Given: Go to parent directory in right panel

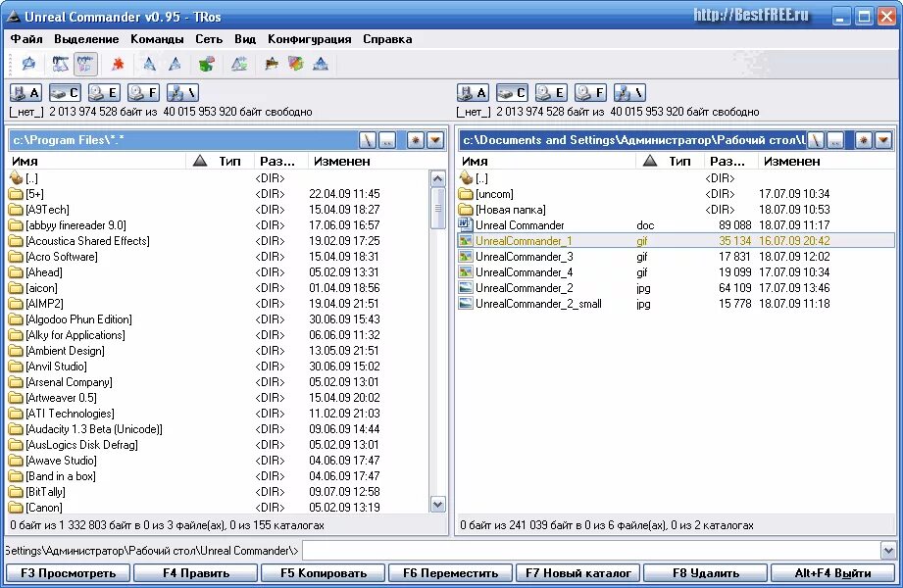Looking at the screenshot, I should pyautogui.click(x=835, y=140).
